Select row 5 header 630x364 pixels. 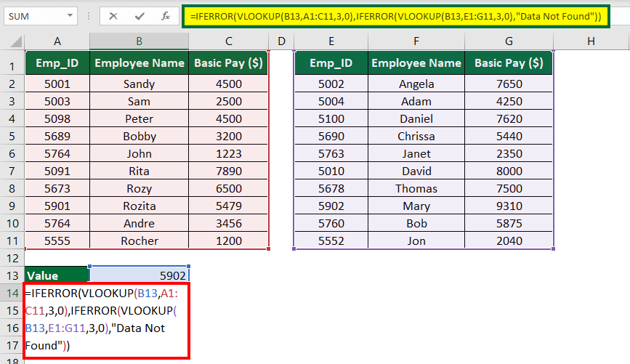pyautogui.click(x=12, y=136)
